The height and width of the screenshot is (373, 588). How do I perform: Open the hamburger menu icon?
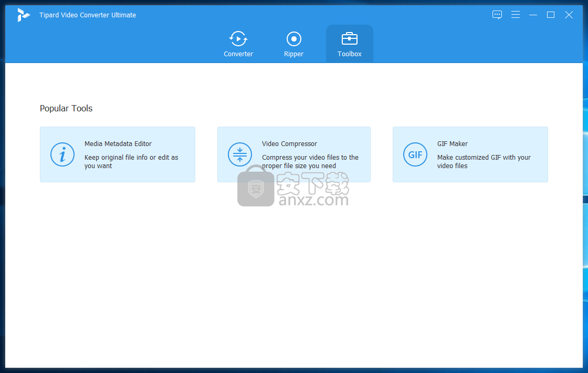click(515, 15)
